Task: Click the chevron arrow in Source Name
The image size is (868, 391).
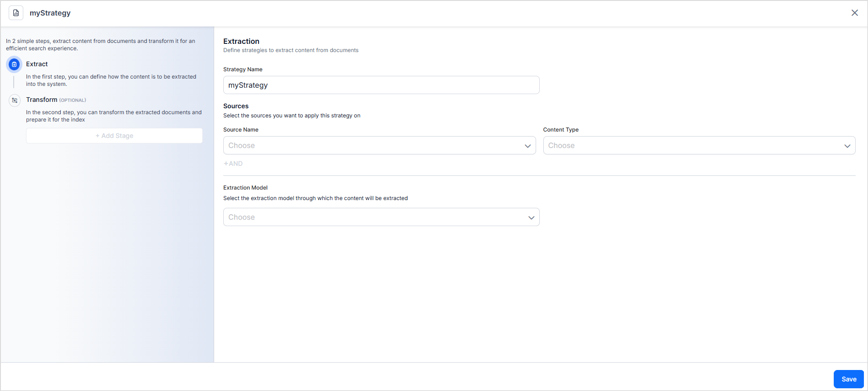Action: (527, 146)
